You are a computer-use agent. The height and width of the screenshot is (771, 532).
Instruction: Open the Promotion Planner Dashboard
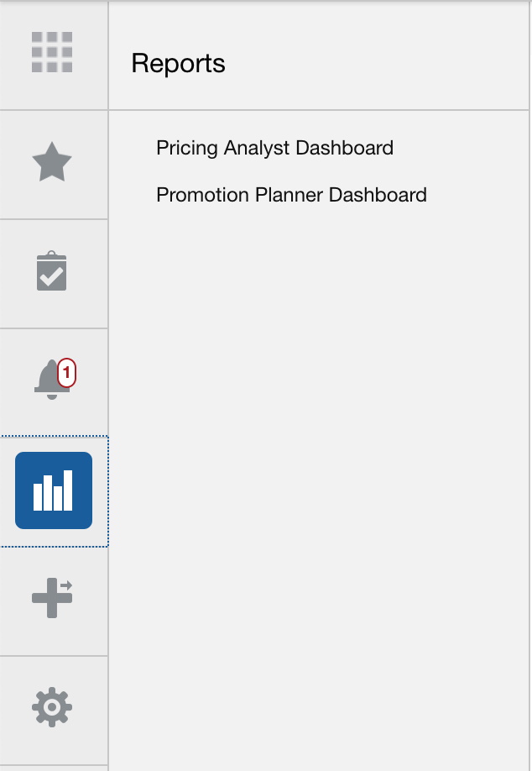(291, 195)
